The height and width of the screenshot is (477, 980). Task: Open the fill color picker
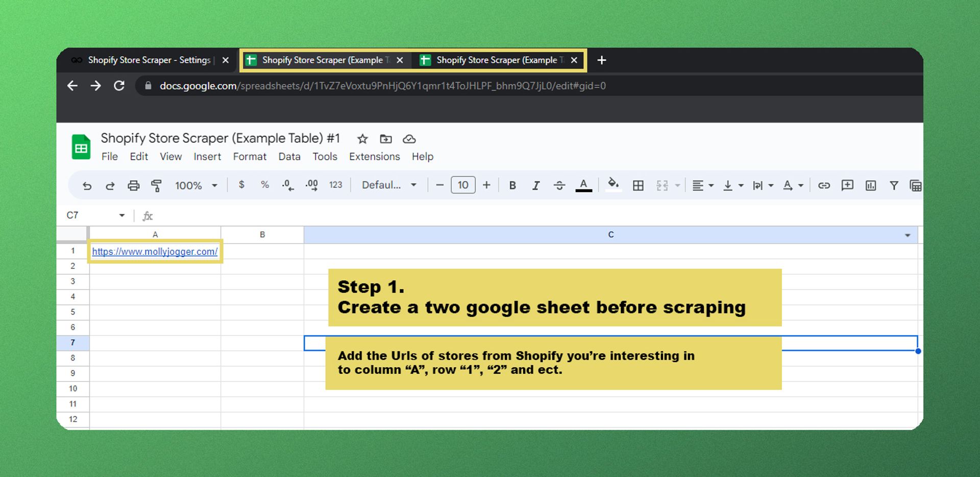click(x=613, y=184)
